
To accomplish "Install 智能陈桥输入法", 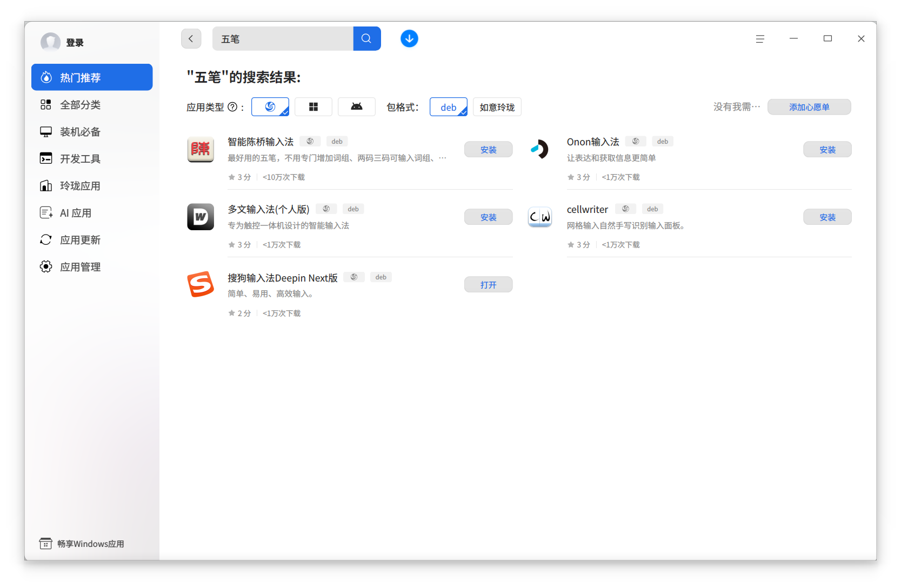I will pos(489,150).
